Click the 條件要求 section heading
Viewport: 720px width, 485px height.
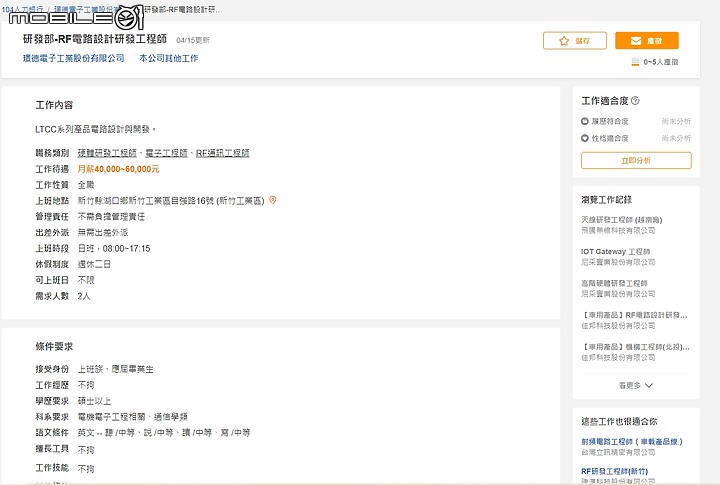pyautogui.click(x=54, y=347)
